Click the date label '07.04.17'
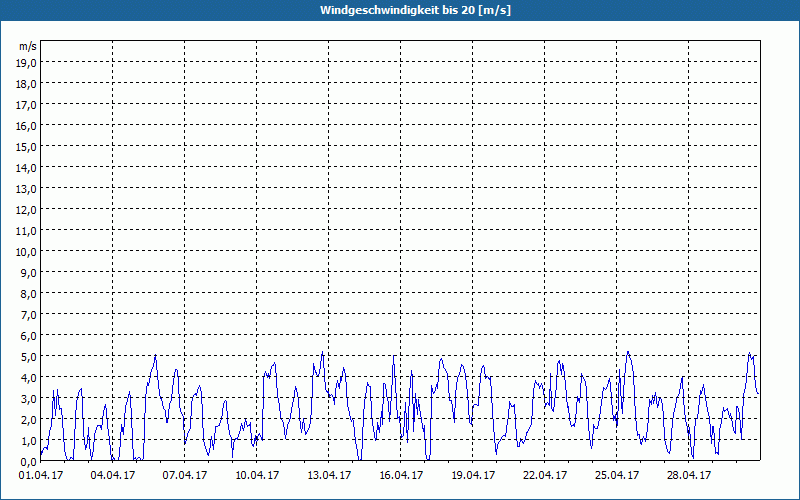800x500 pixels. click(185, 475)
